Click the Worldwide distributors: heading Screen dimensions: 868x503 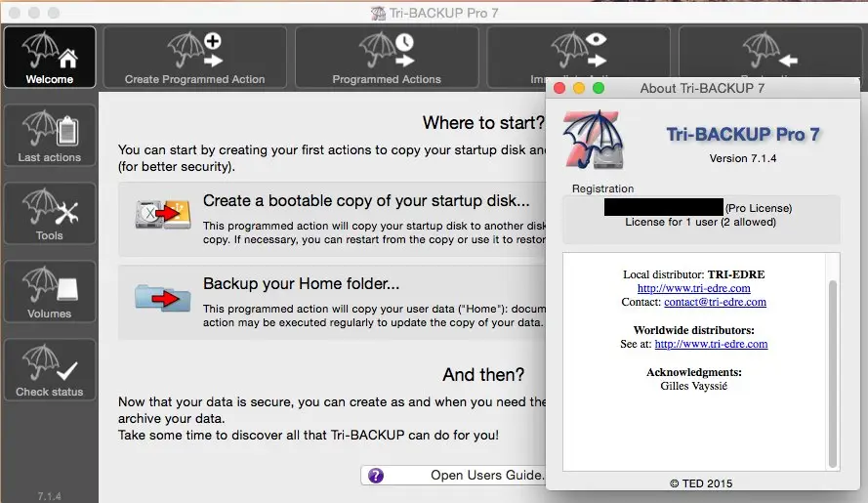(x=693, y=330)
